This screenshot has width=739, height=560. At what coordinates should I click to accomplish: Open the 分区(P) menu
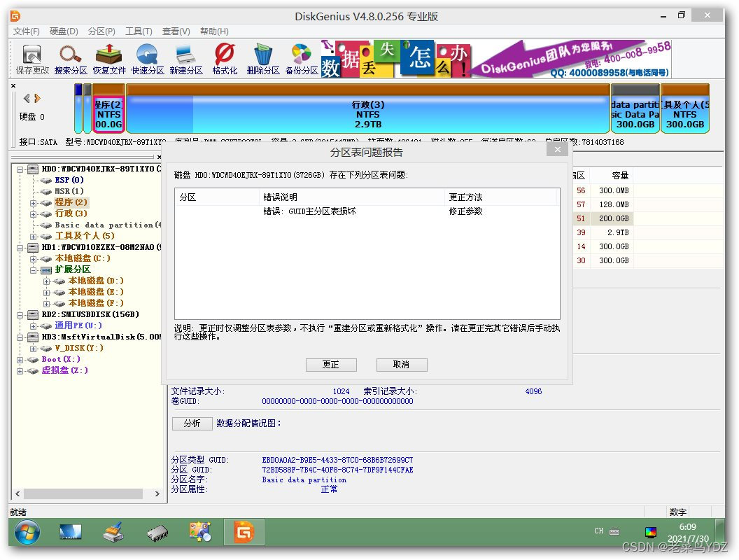(x=101, y=31)
